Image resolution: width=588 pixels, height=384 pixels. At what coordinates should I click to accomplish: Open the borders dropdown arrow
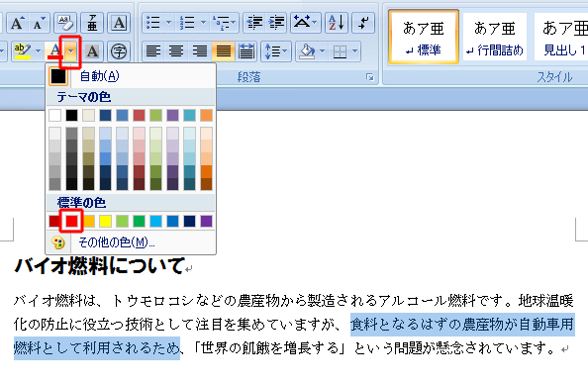click(x=354, y=51)
